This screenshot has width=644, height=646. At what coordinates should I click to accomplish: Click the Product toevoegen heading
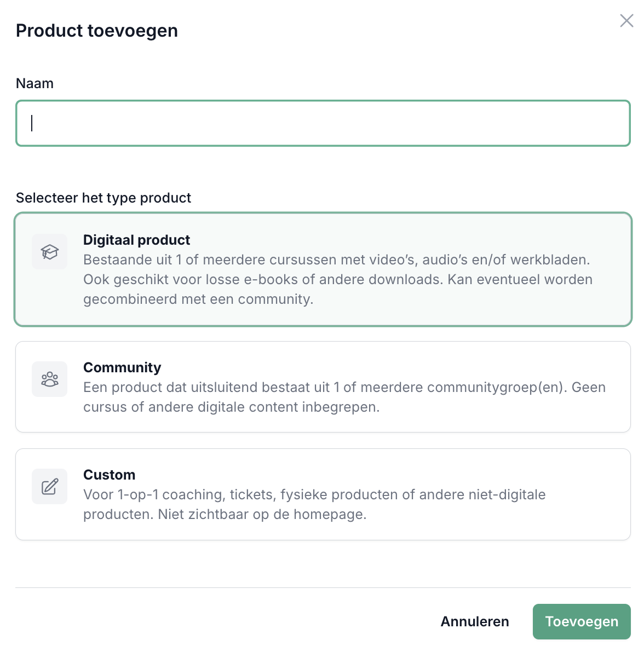point(97,31)
